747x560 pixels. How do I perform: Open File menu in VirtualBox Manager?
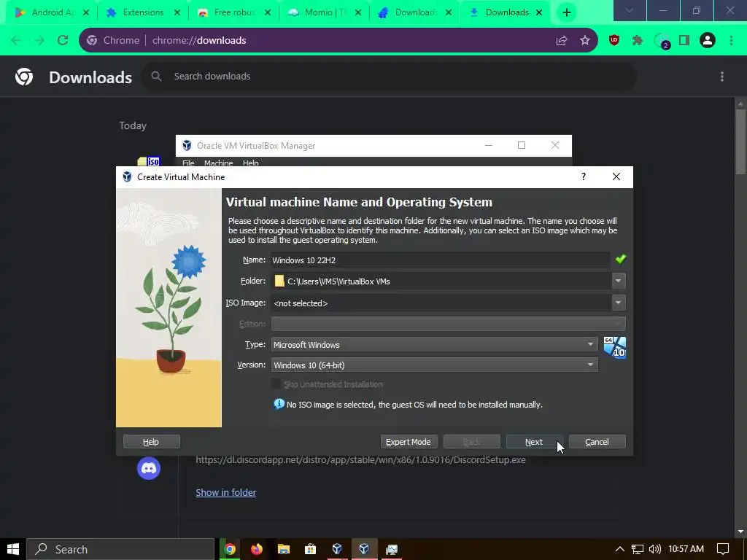[188, 163]
